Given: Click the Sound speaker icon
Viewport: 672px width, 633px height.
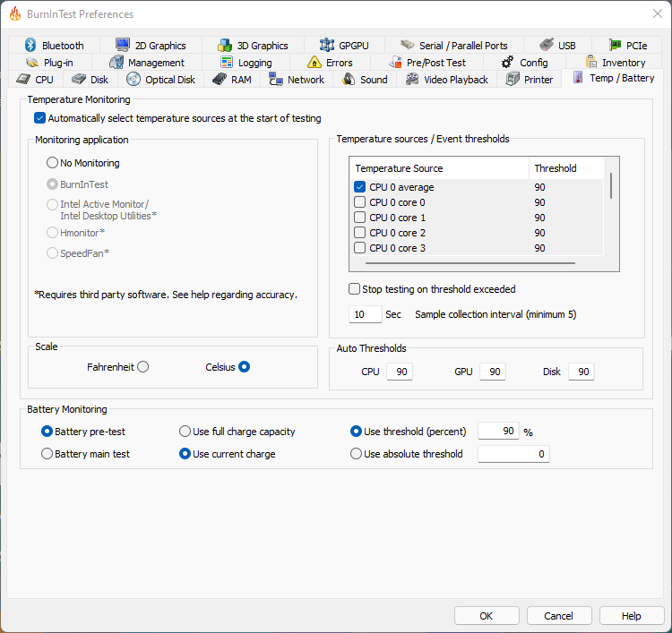Looking at the screenshot, I should click(x=349, y=79).
